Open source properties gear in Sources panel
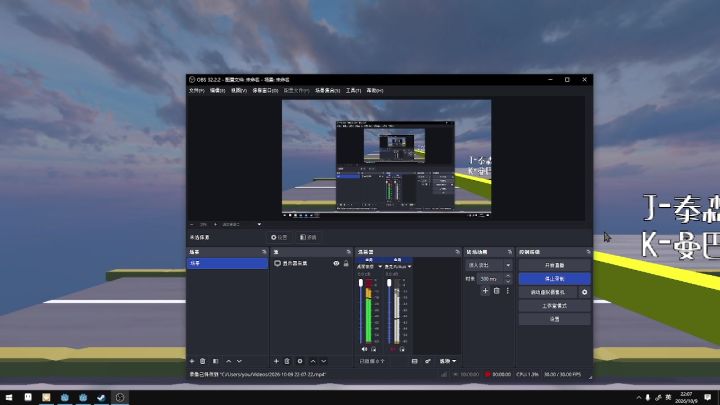The image size is (720, 405). click(x=300, y=361)
